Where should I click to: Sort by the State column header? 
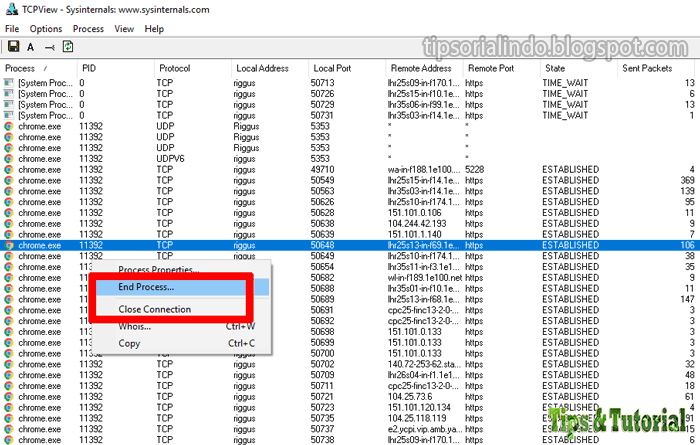(x=579, y=68)
